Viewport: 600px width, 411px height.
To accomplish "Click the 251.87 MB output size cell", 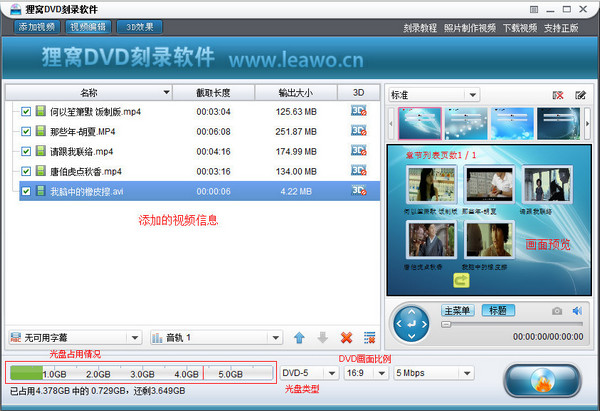I will click(296, 132).
